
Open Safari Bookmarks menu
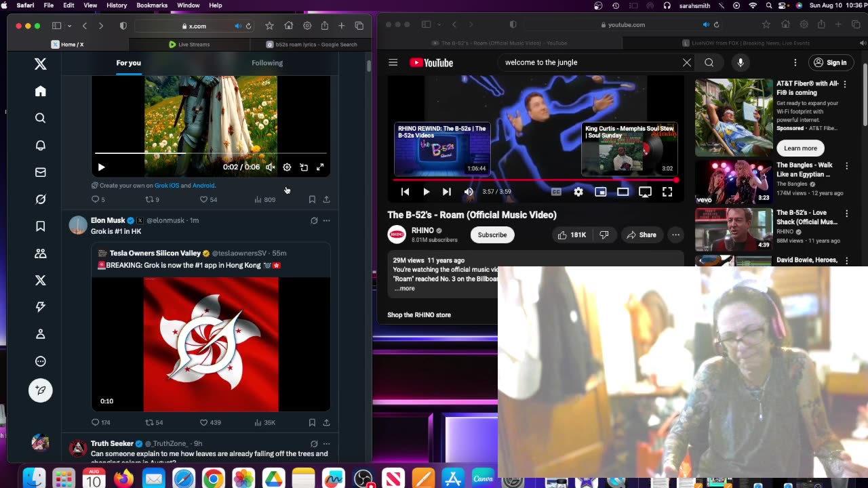point(152,5)
